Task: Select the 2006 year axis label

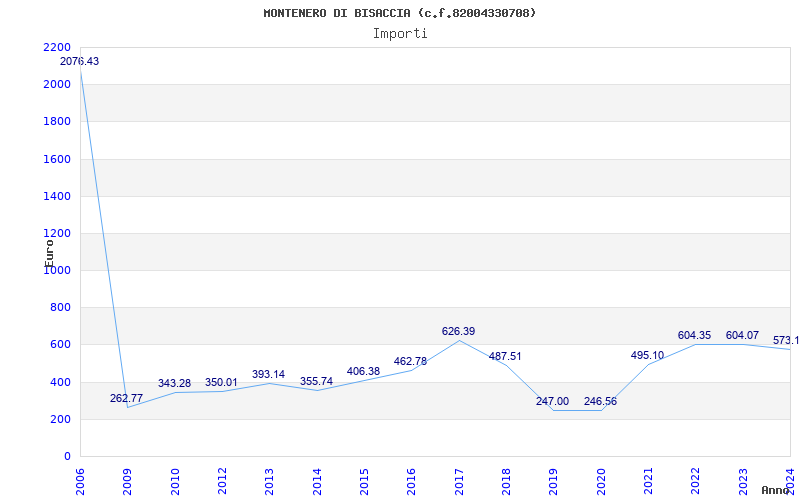Action: [80, 481]
